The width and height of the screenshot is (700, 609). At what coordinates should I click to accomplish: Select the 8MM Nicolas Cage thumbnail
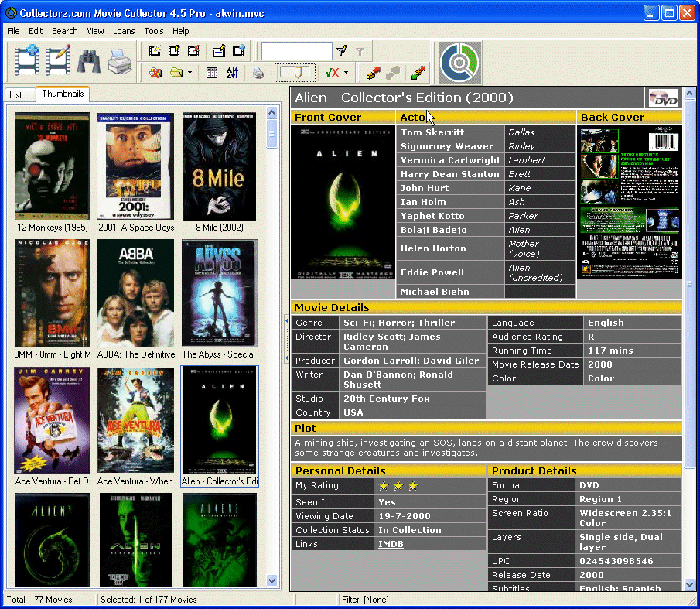pyautogui.click(x=53, y=299)
